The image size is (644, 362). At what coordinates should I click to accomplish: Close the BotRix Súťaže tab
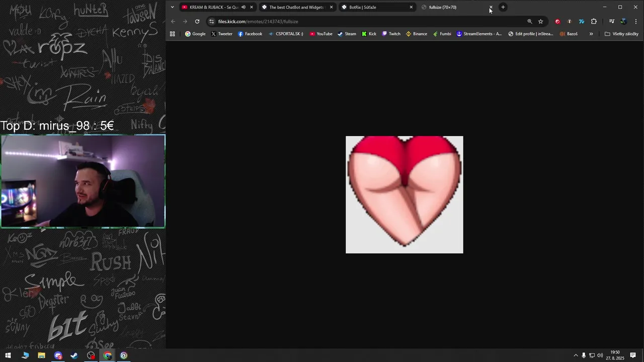pyautogui.click(x=411, y=7)
